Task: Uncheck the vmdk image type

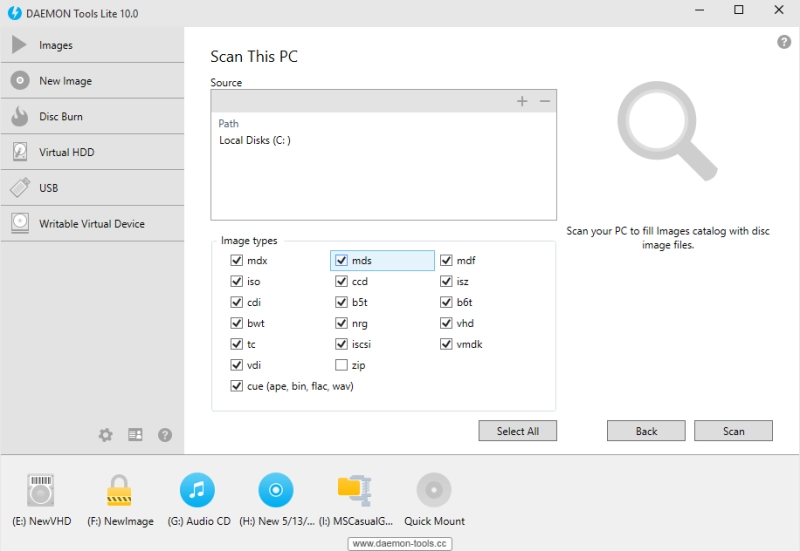Action: pyautogui.click(x=446, y=344)
